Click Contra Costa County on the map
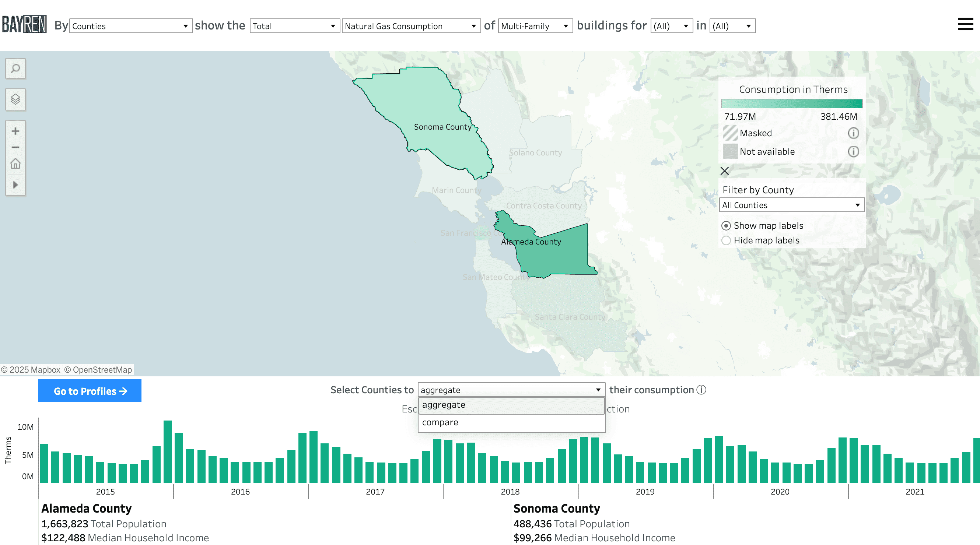This screenshot has width=980, height=545. pos(544,206)
